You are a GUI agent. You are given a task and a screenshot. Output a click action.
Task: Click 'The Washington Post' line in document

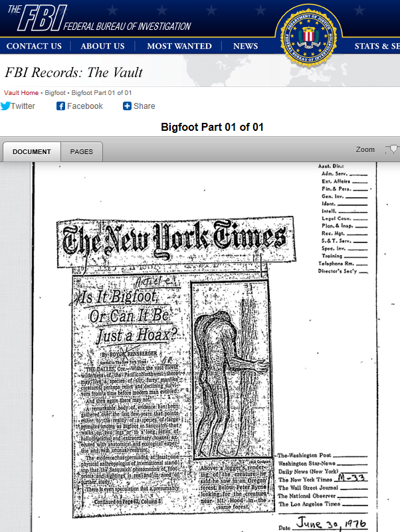[322, 456]
